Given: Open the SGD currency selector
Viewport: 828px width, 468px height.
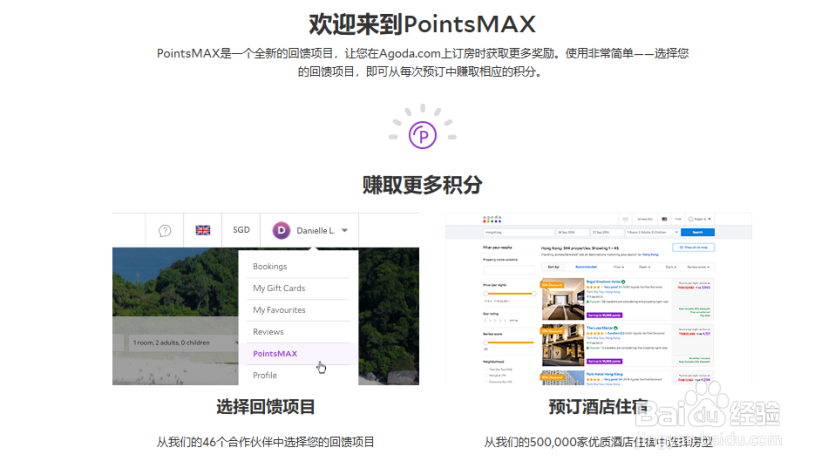Looking at the screenshot, I should [241, 230].
